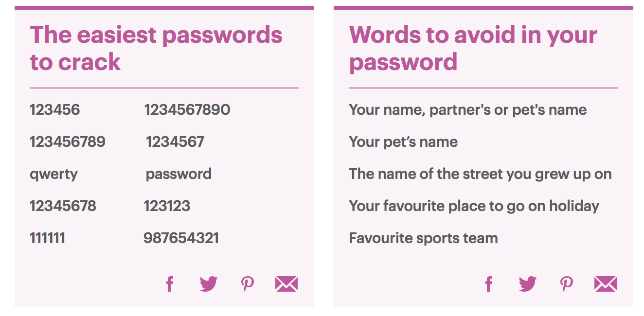Share words to avoid card on Facebook
Viewport: 644px width, 316px height.
(x=488, y=284)
